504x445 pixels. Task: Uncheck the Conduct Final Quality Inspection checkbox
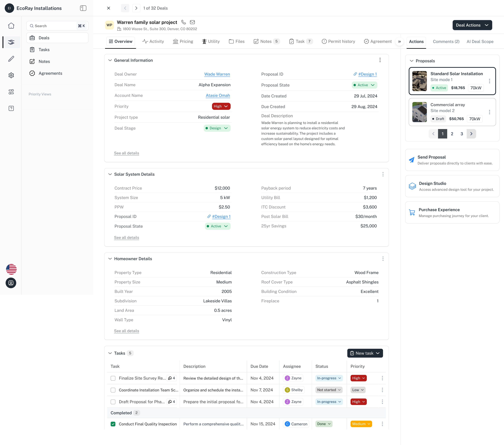pos(113,424)
